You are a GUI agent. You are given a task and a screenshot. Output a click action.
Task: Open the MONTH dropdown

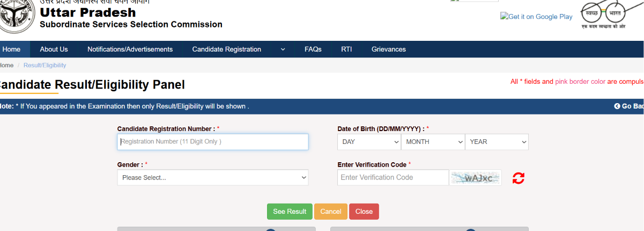(x=433, y=142)
